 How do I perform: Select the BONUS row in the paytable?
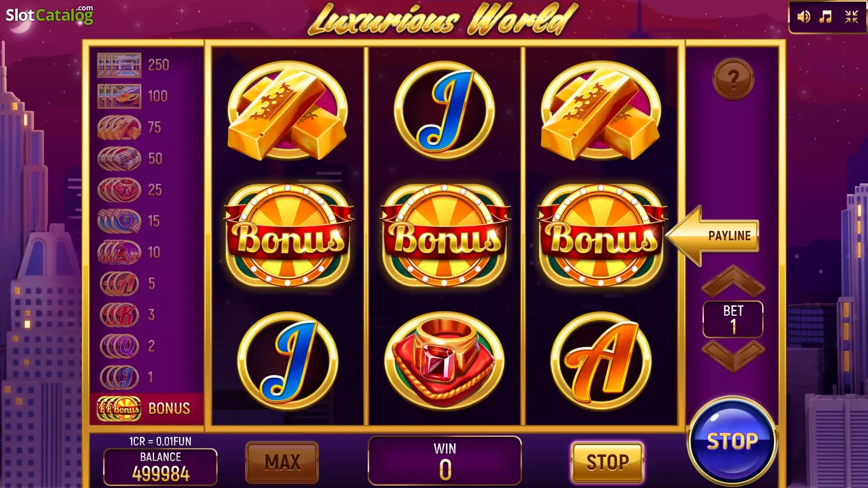pos(146,408)
